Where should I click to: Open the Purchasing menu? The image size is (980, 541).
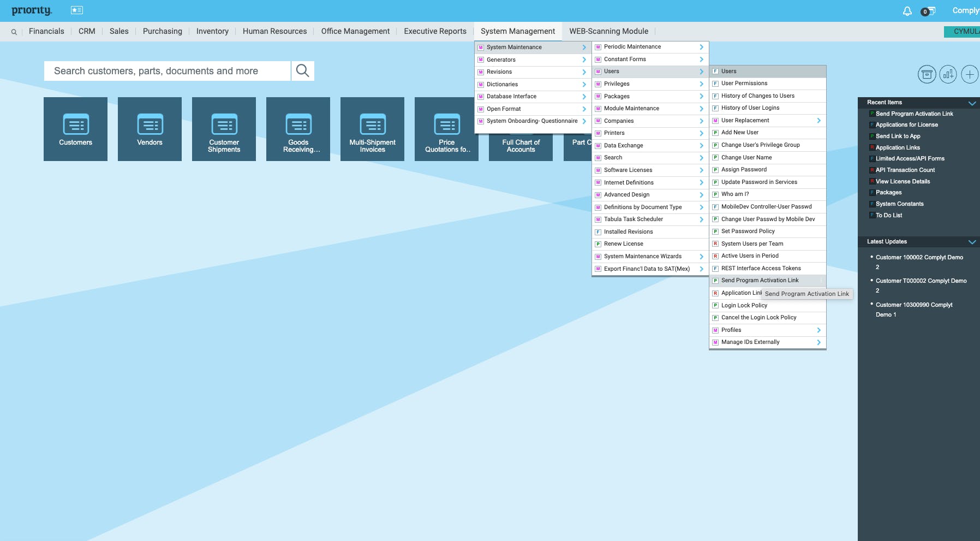point(163,31)
